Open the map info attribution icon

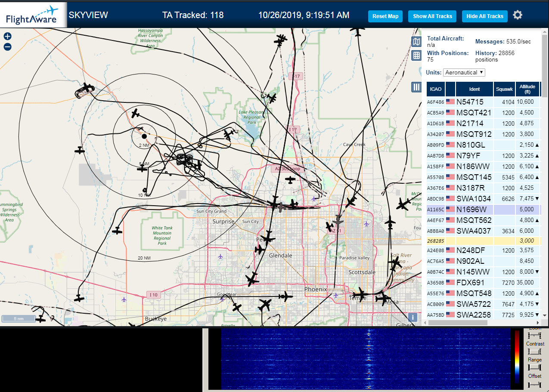[x=413, y=318]
